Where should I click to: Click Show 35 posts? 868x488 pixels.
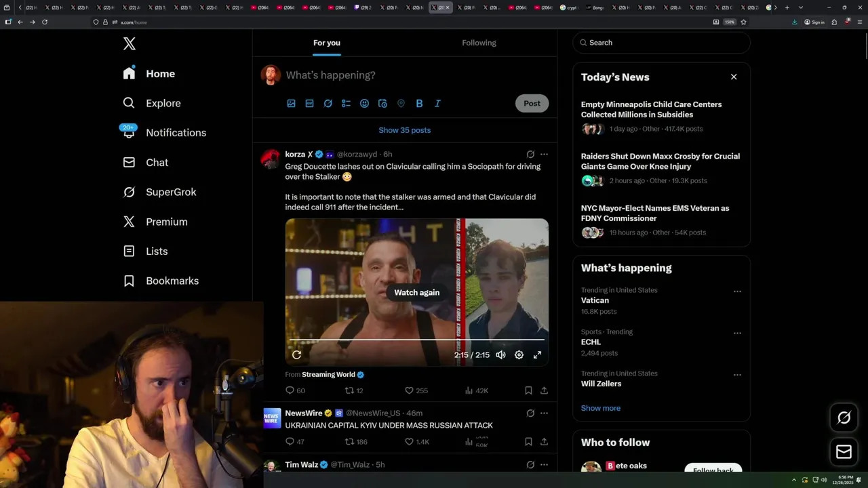(x=405, y=130)
